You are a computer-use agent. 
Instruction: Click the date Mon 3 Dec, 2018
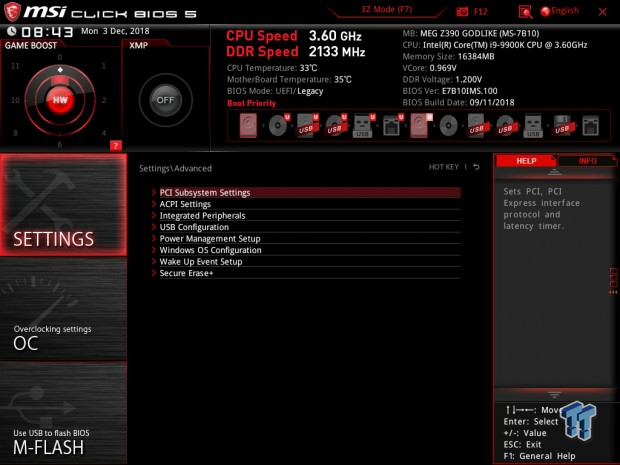click(115, 31)
